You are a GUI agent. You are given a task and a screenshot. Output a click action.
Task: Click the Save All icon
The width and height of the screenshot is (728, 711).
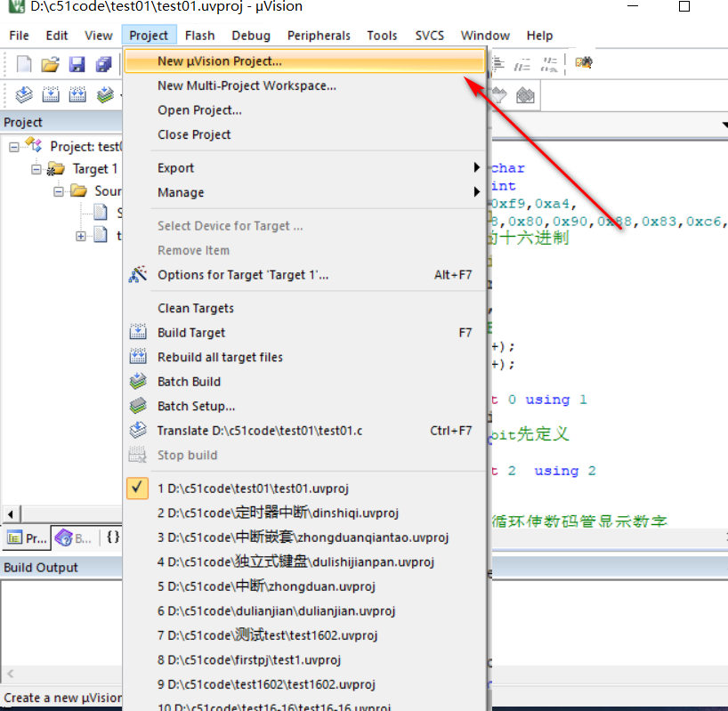(x=103, y=63)
